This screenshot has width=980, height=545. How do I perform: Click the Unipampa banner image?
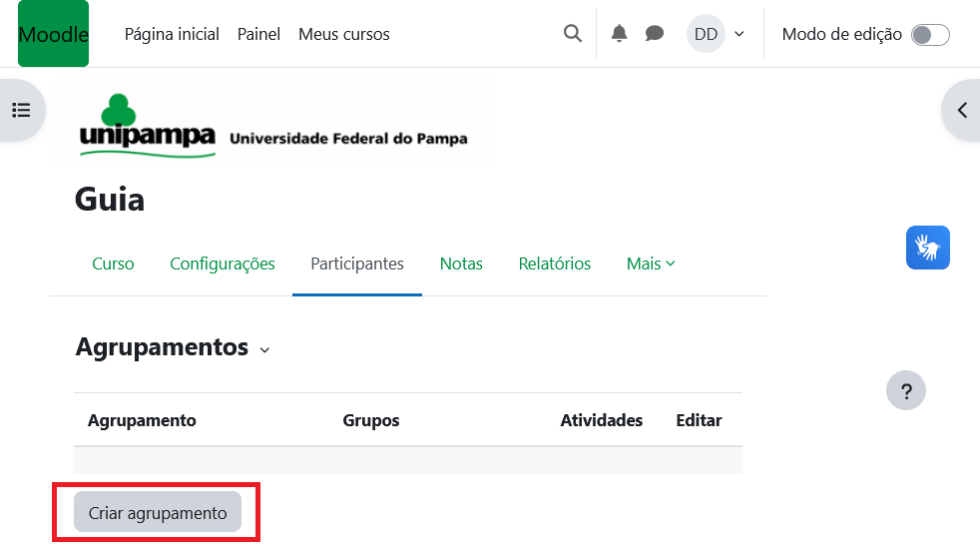coord(272,125)
